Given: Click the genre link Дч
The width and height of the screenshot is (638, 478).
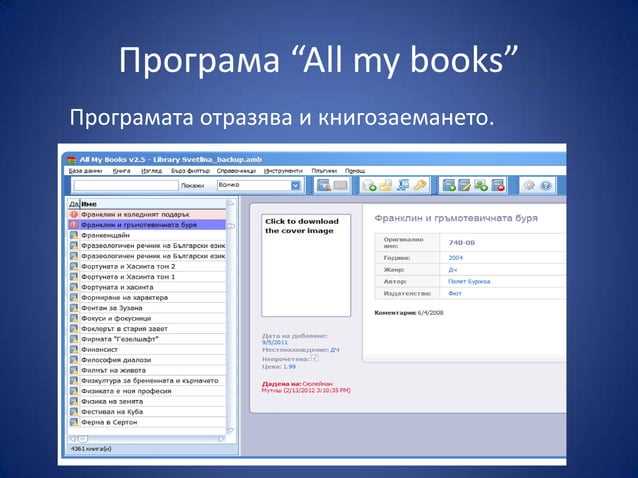Looking at the screenshot, I should tap(453, 270).
